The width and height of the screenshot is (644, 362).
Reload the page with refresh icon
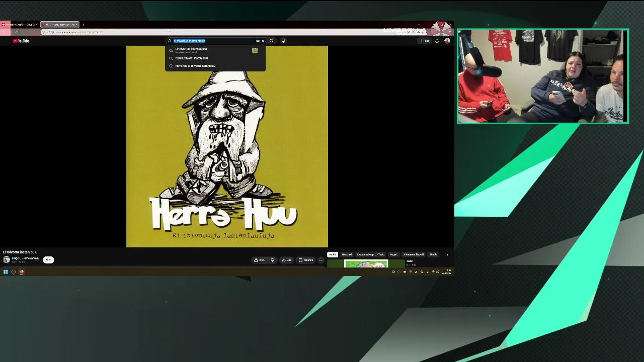(17, 32)
